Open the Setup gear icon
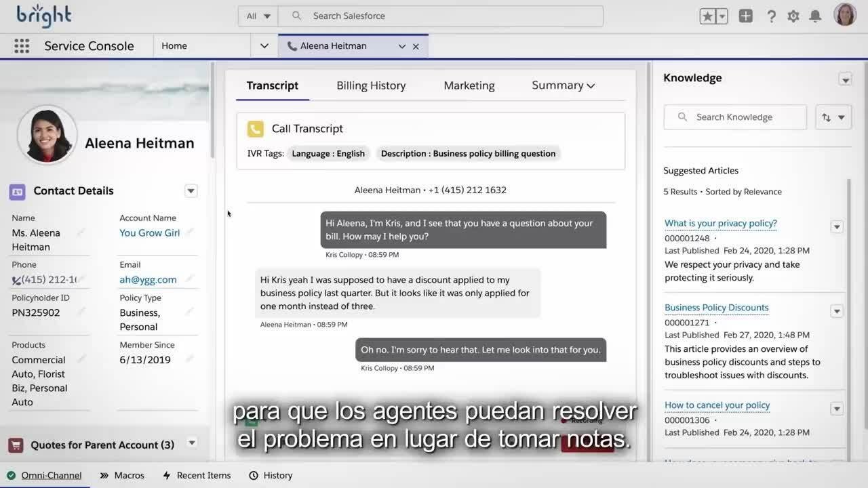The width and height of the screenshot is (868, 488). (x=793, y=16)
